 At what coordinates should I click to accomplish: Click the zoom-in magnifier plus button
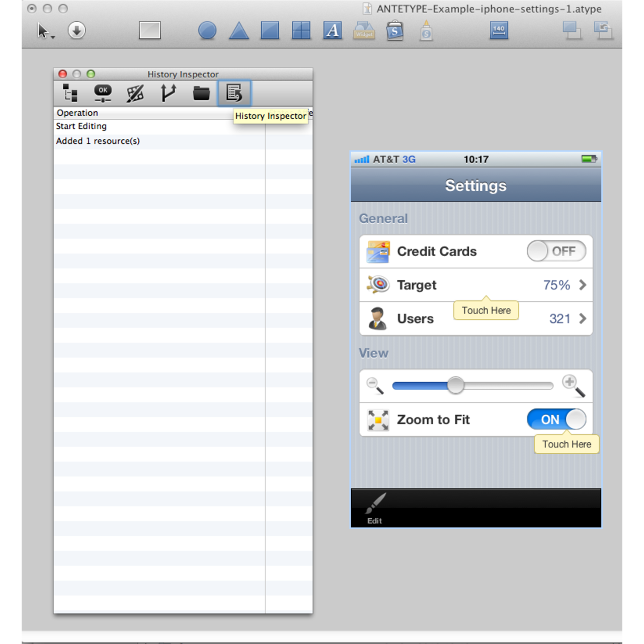pos(573,385)
